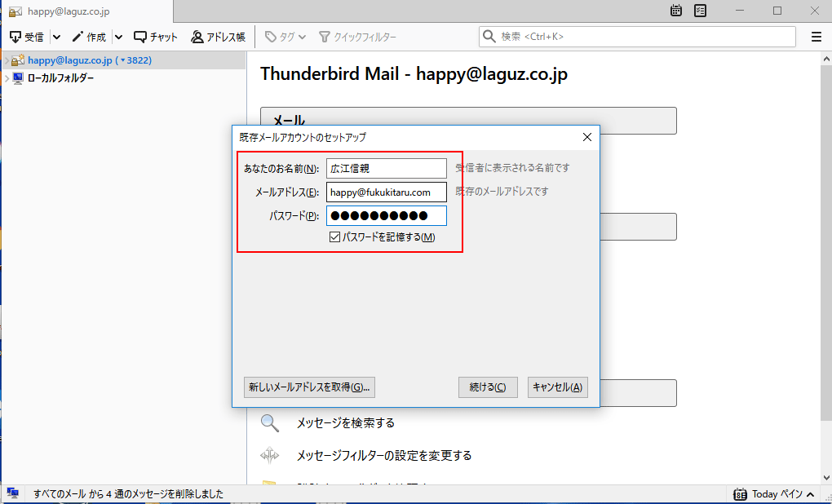Open the チャット chat button
Screen dimensions: 832x504
156,38
